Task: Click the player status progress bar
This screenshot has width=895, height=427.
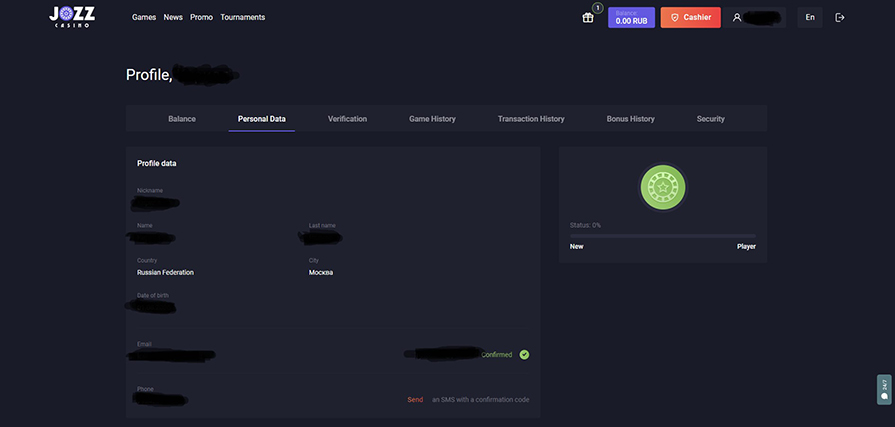Action: [x=662, y=236]
